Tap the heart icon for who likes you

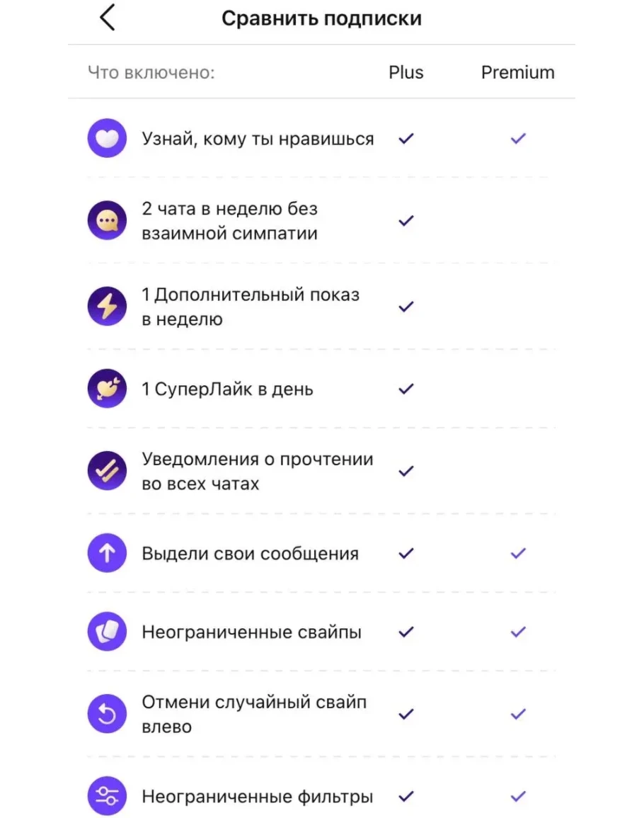107,138
